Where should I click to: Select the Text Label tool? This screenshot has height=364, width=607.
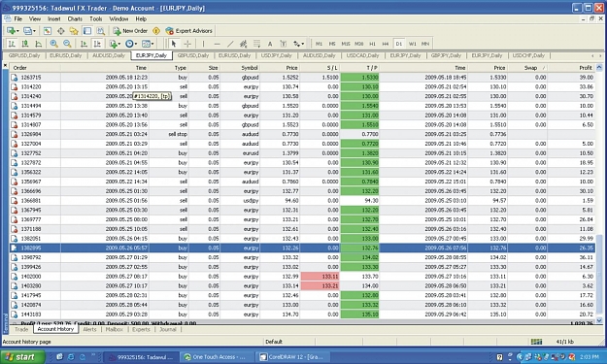[x=283, y=44]
